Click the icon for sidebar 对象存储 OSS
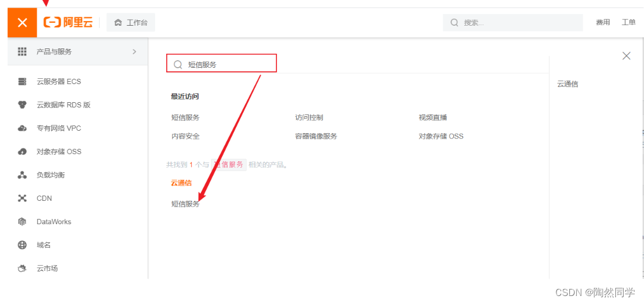The image size is (644, 303). pyautogui.click(x=22, y=152)
